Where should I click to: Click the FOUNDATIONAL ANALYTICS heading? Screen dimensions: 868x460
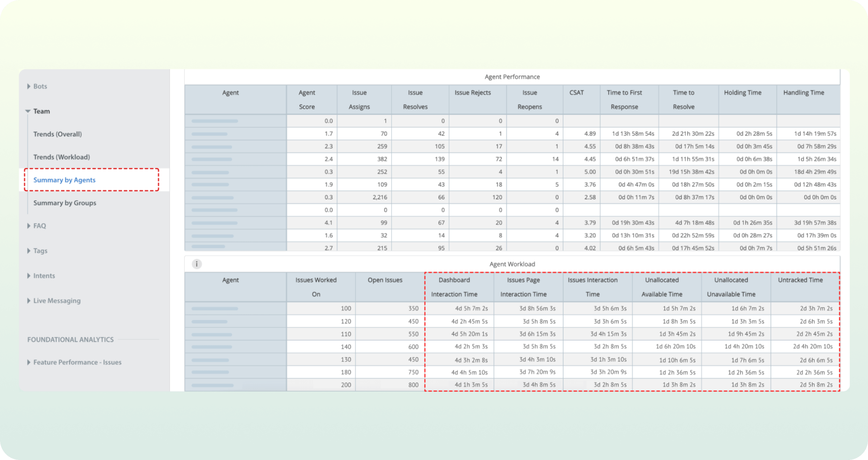[x=70, y=339]
